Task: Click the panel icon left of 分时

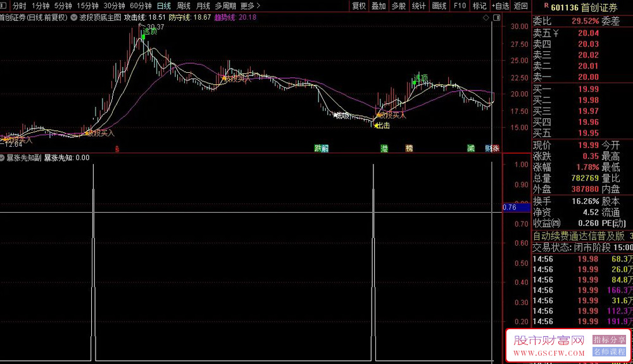Action: (3, 6)
